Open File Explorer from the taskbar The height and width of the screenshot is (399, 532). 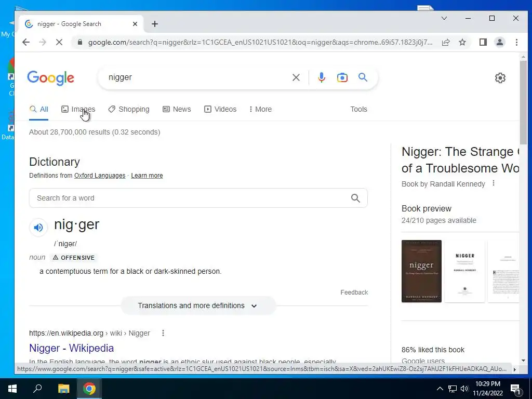(63, 389)
